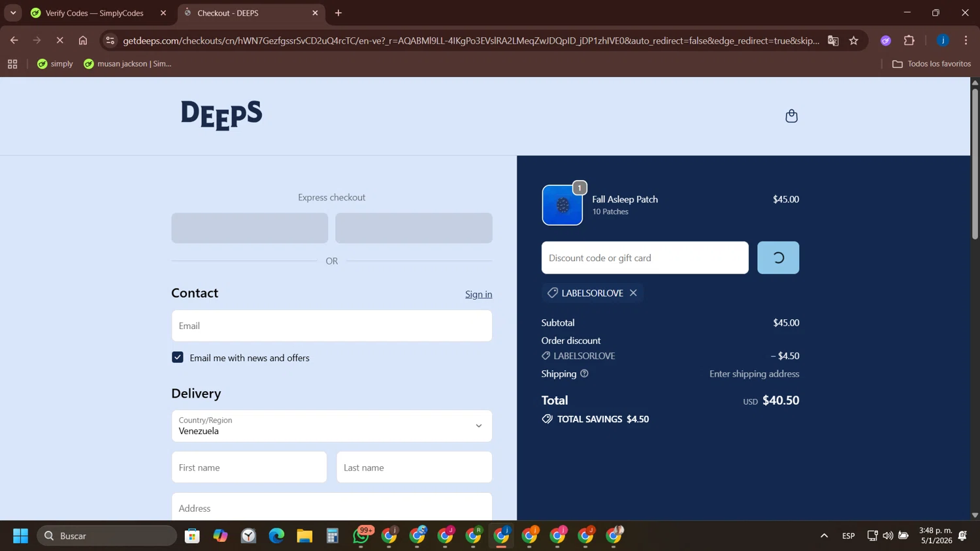Open Microsoft Edge from the taskbar
Image resolution: width=980 pixels, height=551 pixels.
pyautogui.click(x=276, y=536)
